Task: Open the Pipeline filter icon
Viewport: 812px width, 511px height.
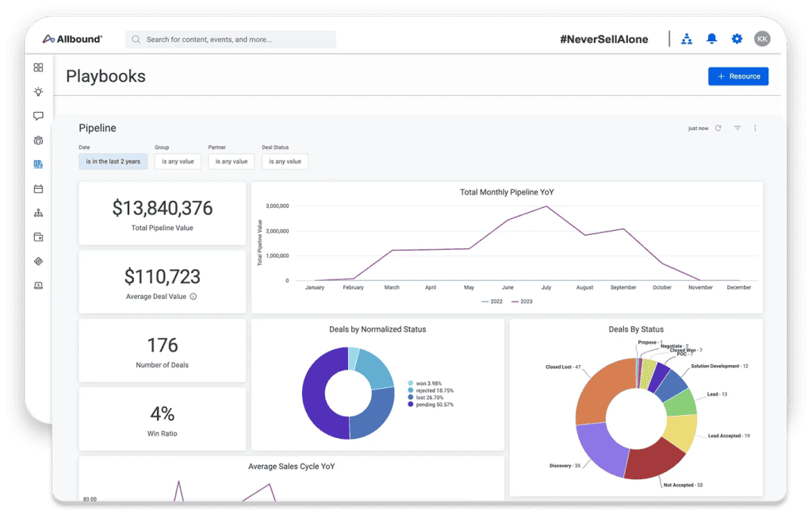Action: [x=737, y=128]
